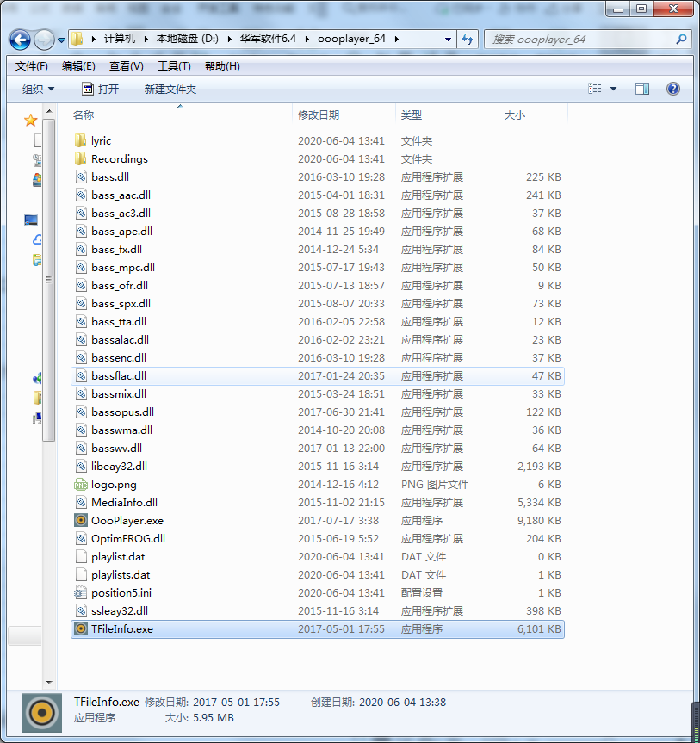Image resolution: width=700 pixels, height=743 pixels.
Task: Select the logo.png image file icon
Action: (x=81, y=484)
